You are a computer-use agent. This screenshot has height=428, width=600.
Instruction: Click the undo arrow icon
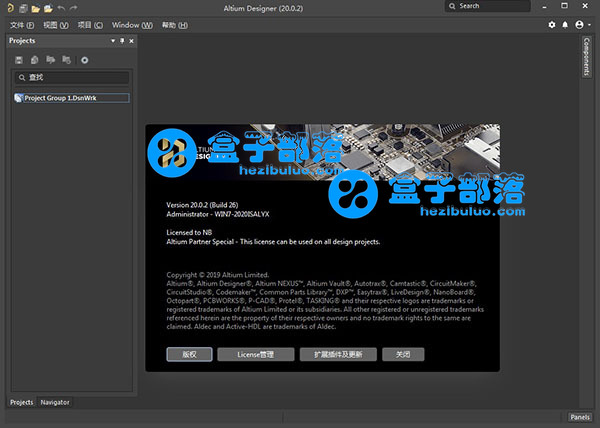pos(61,8)
